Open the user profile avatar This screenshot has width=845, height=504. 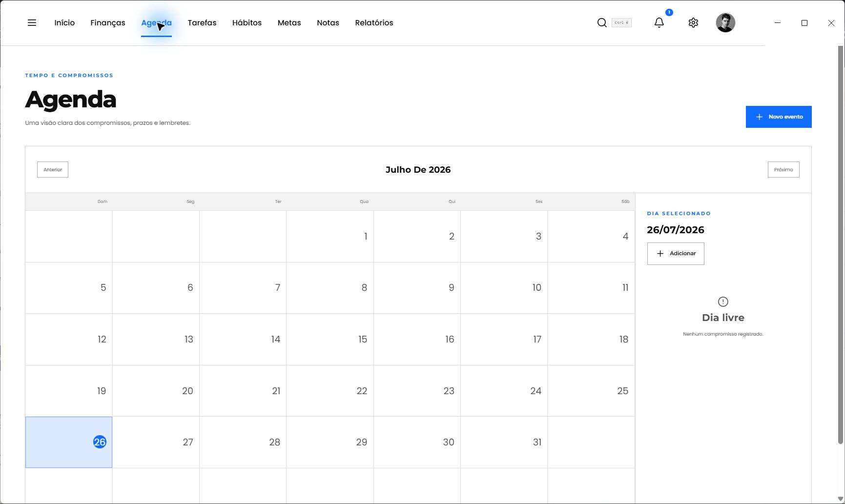[725, 22]
